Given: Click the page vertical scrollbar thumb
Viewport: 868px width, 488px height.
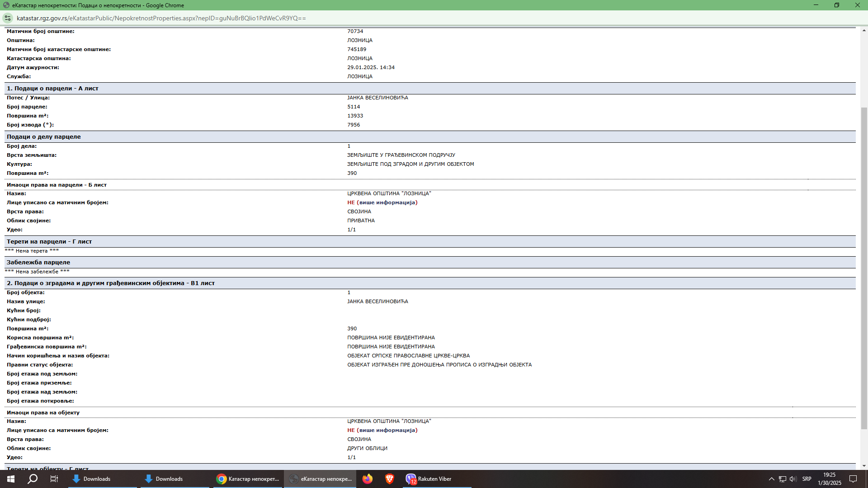Looking at the screenshot, I should [x=864, y=268].
